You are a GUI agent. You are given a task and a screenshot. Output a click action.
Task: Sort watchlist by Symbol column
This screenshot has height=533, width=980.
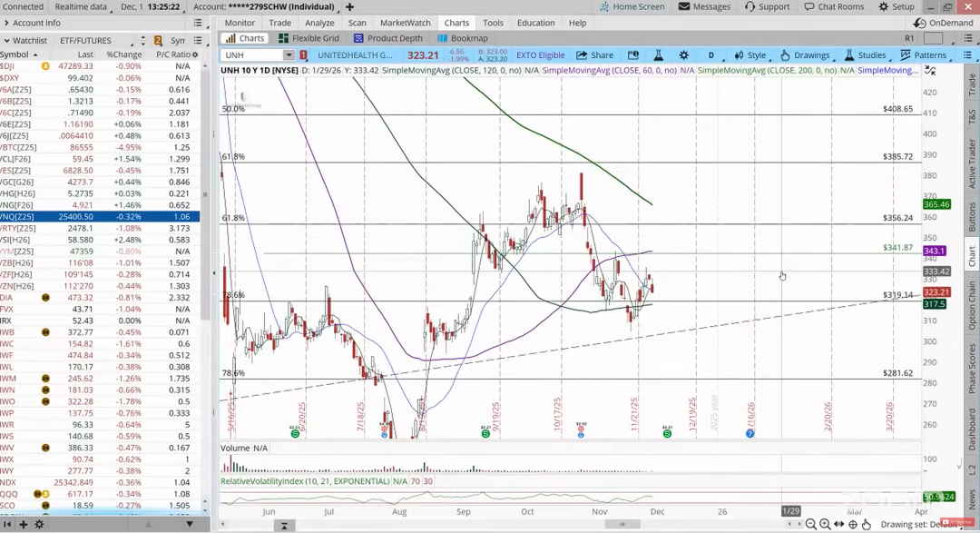[x=18, y=54]
